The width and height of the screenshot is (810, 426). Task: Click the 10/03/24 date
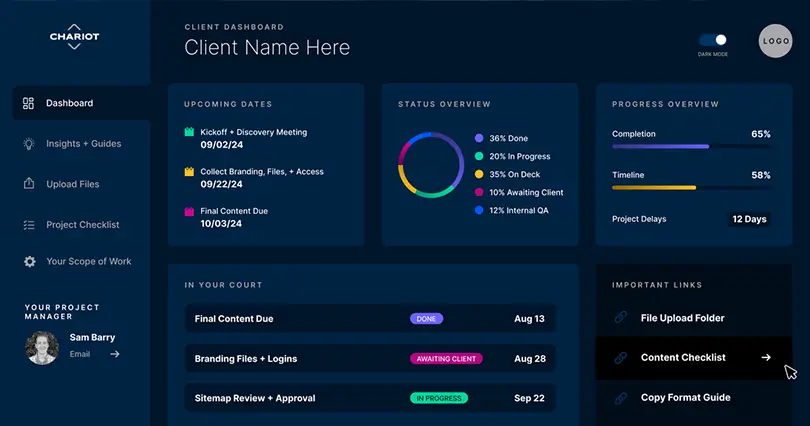221,224
